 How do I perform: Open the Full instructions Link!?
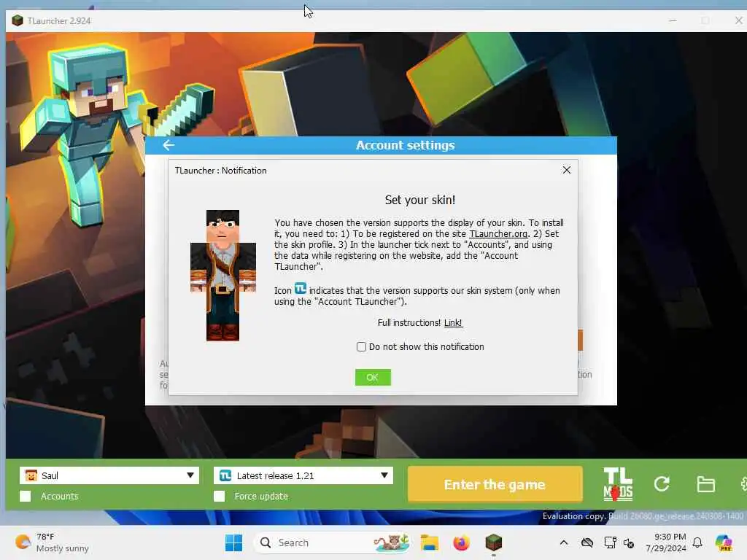(452, 323)
